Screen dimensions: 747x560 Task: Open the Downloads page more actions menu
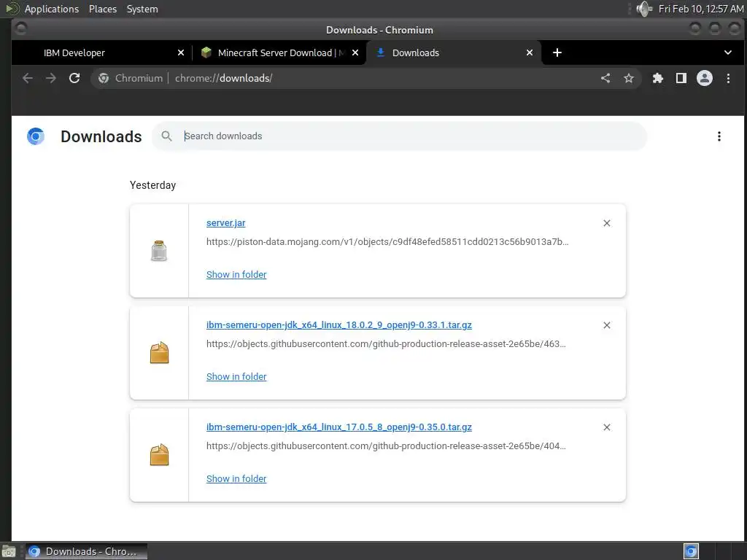[x=719, y=136]
